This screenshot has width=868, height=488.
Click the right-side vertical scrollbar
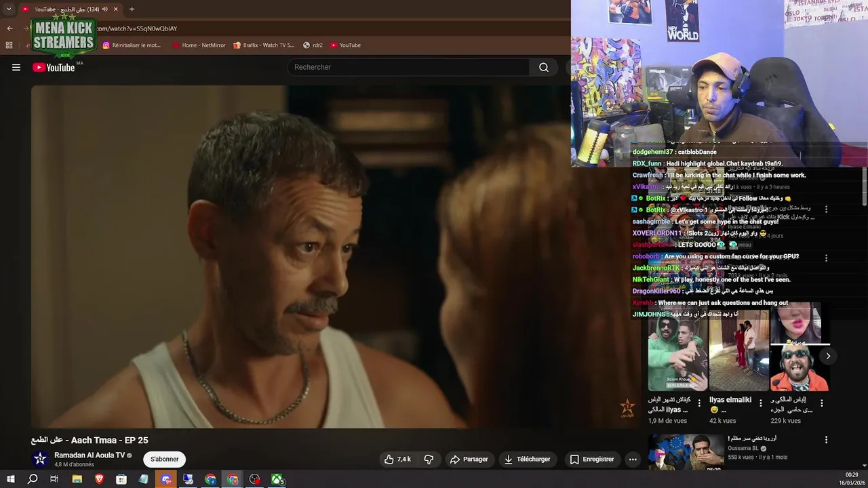(865, 186)
